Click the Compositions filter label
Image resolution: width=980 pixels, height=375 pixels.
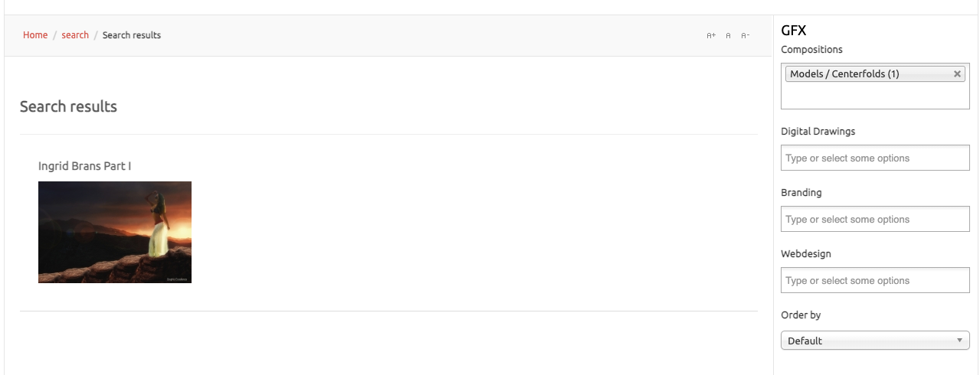point(811,50)
